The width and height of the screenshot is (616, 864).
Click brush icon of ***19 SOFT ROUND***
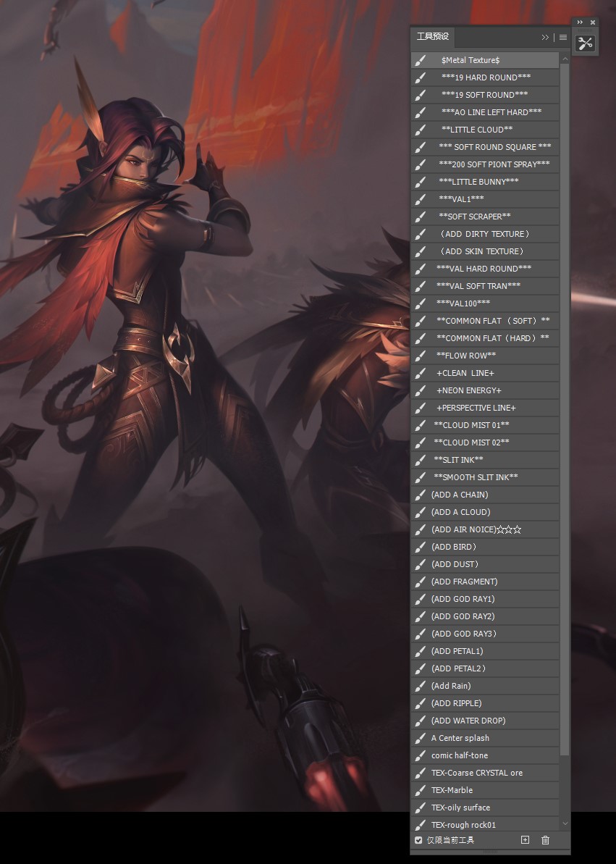point(421,95)
